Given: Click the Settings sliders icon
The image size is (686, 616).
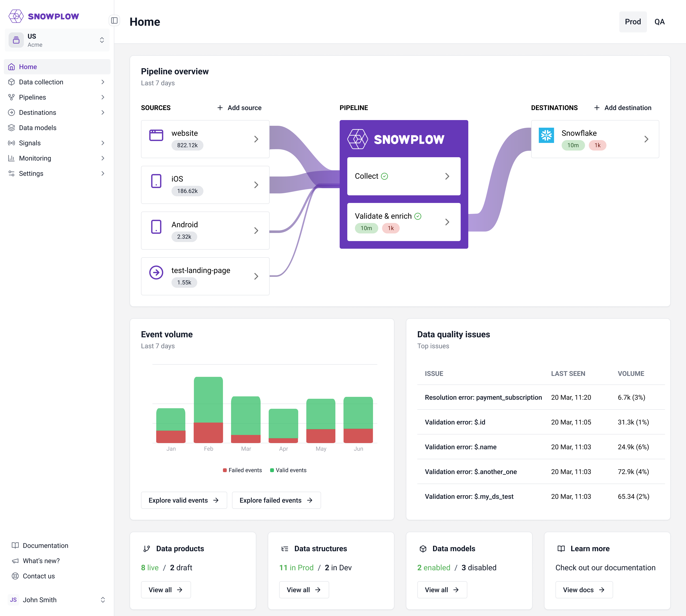Looking at the screenshot, I should 11,173.
